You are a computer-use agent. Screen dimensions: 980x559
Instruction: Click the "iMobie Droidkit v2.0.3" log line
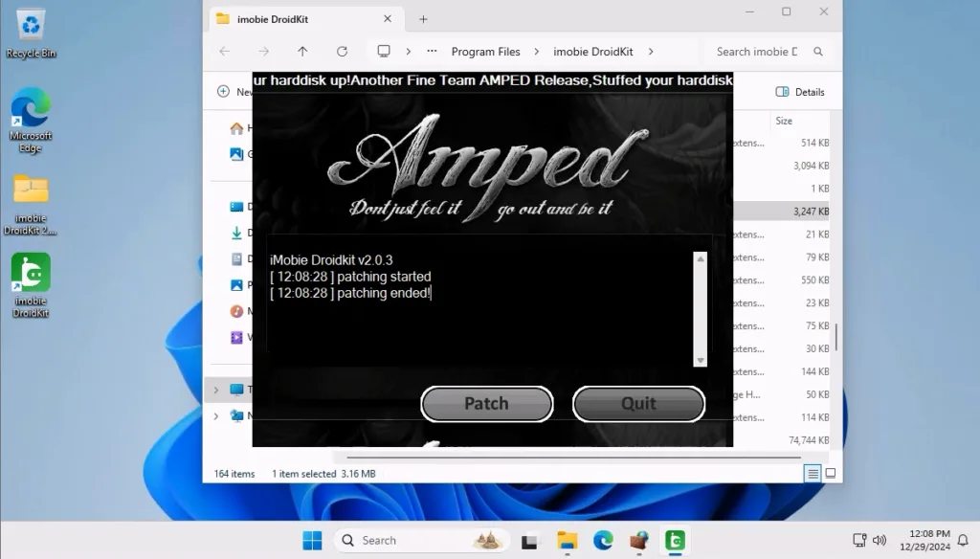point(331,260)
